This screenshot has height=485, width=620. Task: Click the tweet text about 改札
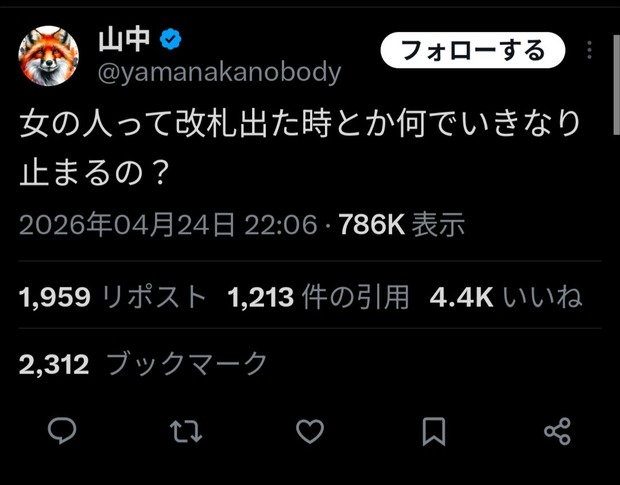click(299, 148)
